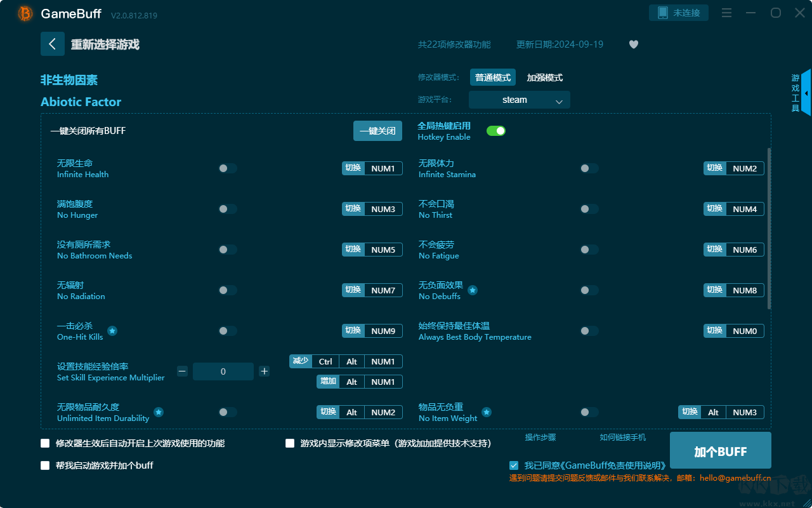This screenshot has height=508, width=812.
Task: Click NUM8 hotkey for No Debuffs
Action: coord(745,290)
